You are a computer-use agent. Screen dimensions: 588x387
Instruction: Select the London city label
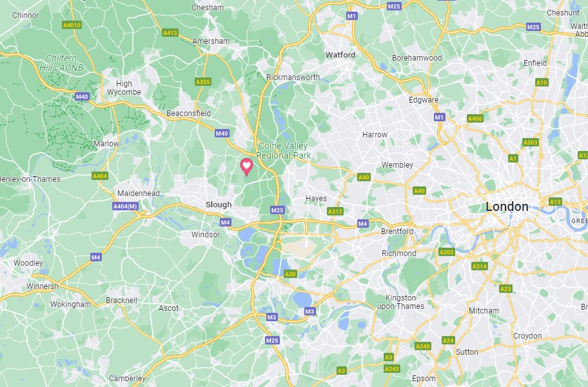click(507, 206)
